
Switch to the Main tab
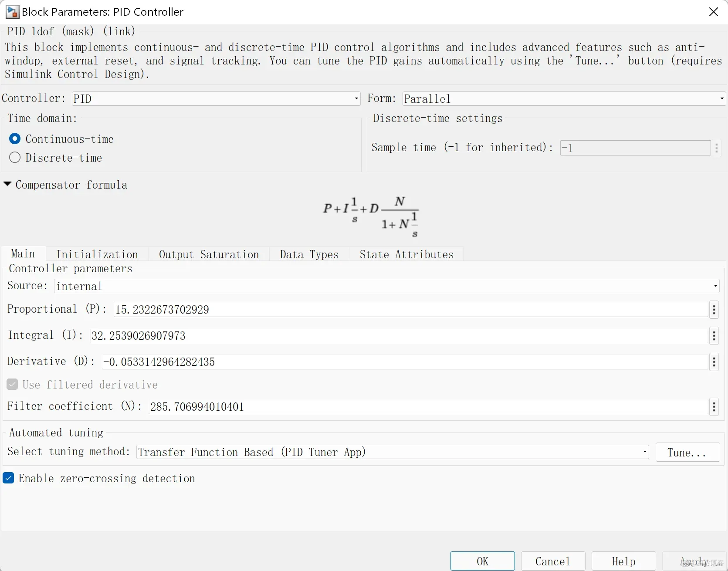pyautogui.click(x=23, y=254)
